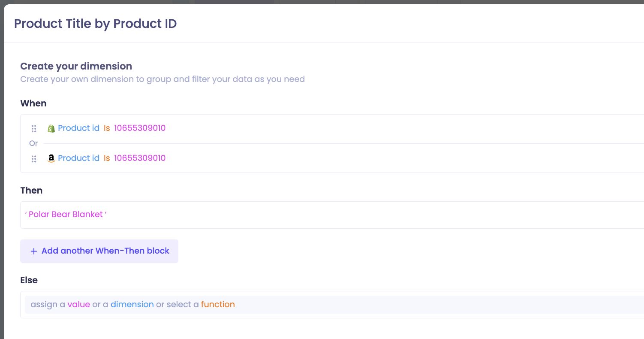This screenshot has height=339, width=644.
Task: Edit the value 10655309010 in the Amazon row
Action: (140, 158)
